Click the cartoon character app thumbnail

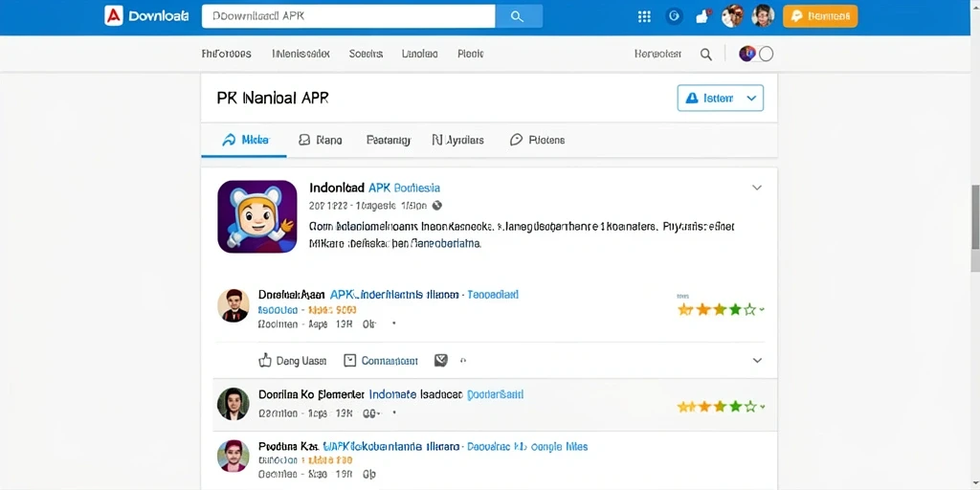[257, 217]
